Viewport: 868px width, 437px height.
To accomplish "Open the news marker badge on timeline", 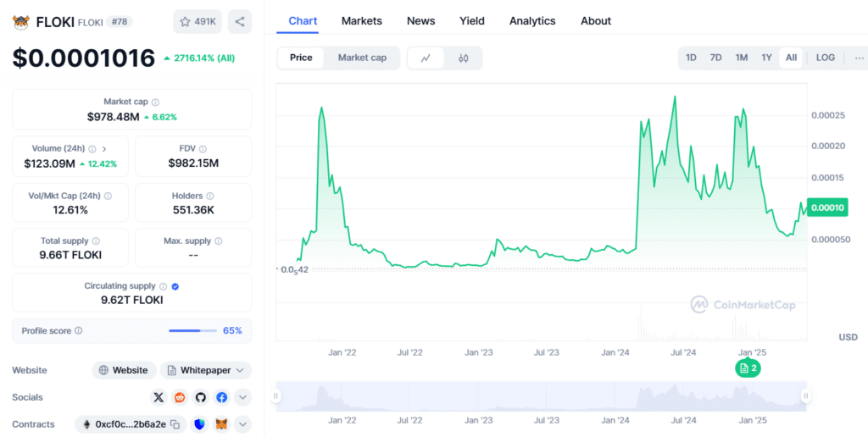I will pos(748,368).
